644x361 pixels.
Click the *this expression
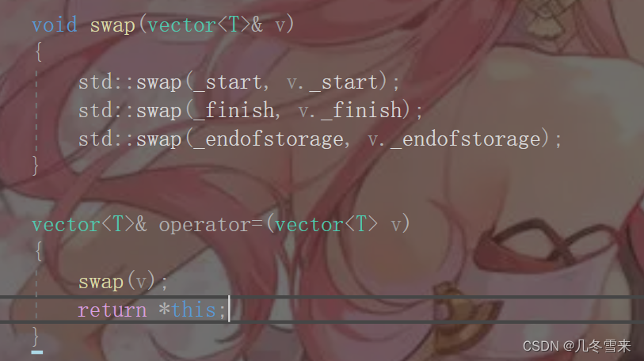pos(187,310)
